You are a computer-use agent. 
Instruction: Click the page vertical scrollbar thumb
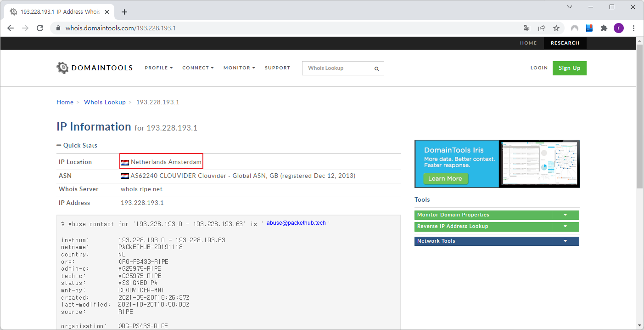tap(640, 117)
